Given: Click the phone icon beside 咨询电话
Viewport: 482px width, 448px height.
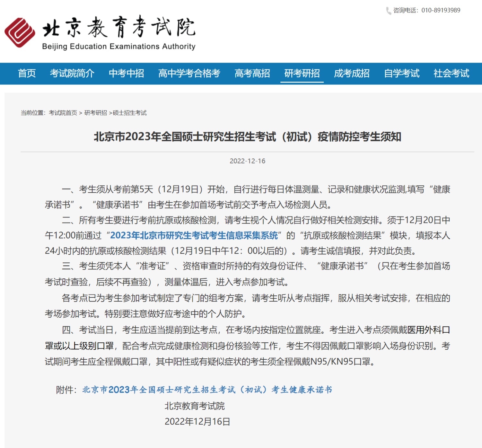Looking at the screenshot, I should (389, 11).
